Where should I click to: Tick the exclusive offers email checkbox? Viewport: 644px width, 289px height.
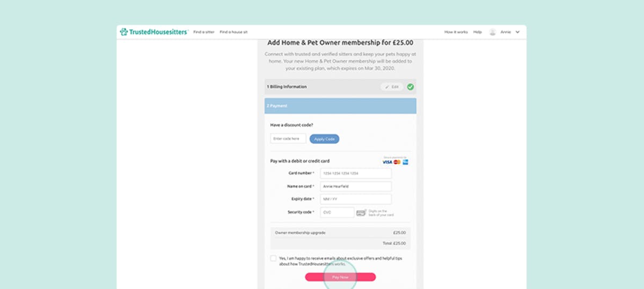(274, 258)
